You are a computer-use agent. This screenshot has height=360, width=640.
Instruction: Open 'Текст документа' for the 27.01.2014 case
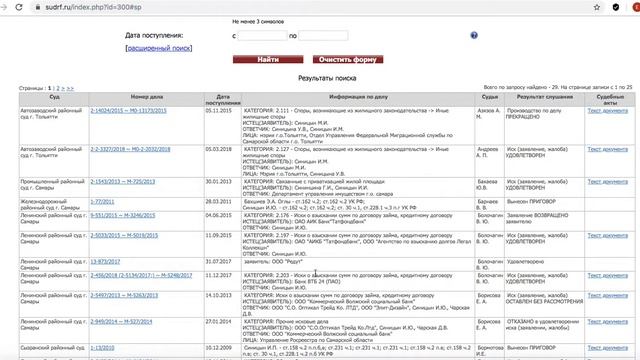[608, 322]
